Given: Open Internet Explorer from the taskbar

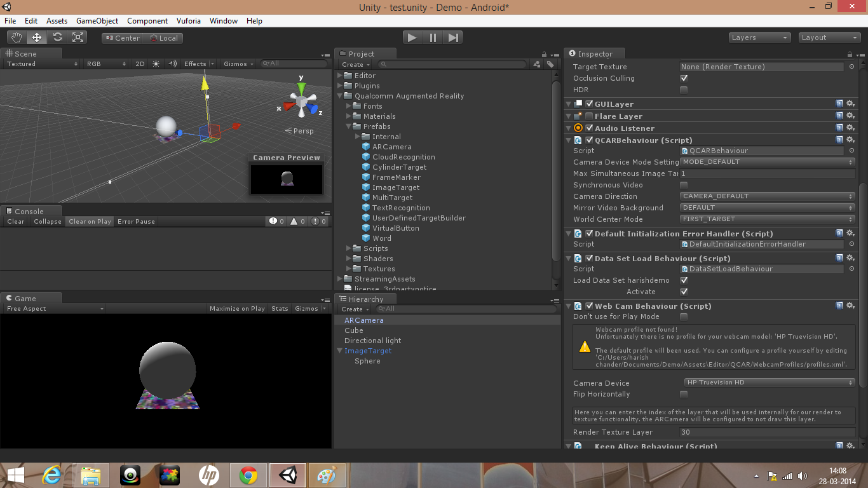Looking at the screenshot, I should point(51,475).
